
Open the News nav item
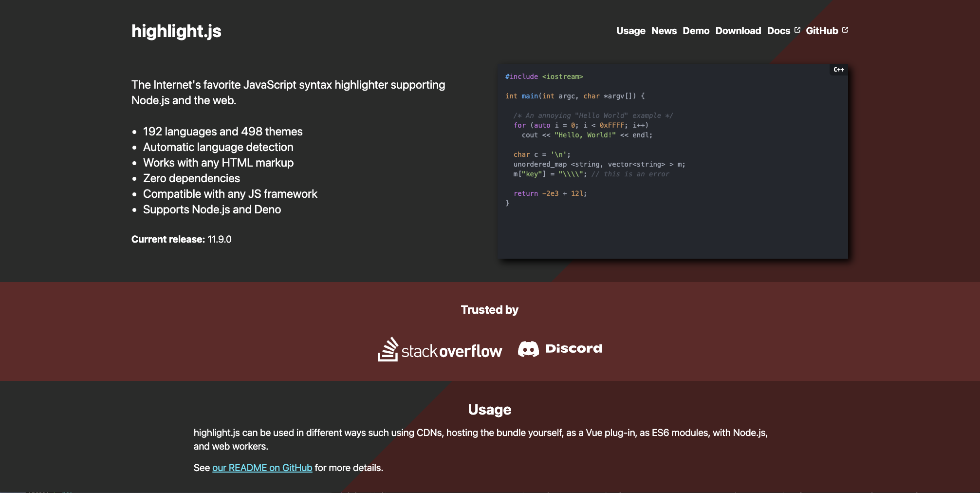664,31
